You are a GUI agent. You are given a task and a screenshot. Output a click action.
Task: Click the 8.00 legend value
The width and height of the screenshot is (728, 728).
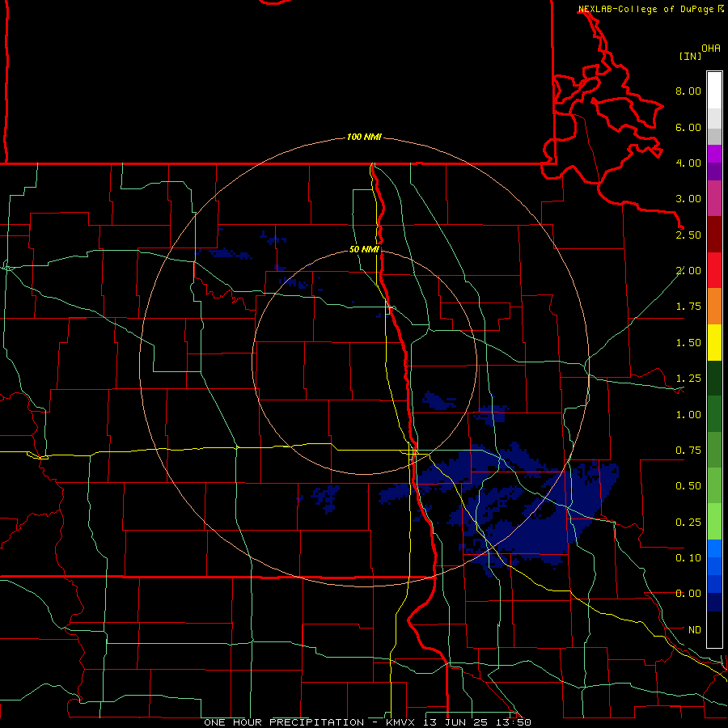click(688, 91)
